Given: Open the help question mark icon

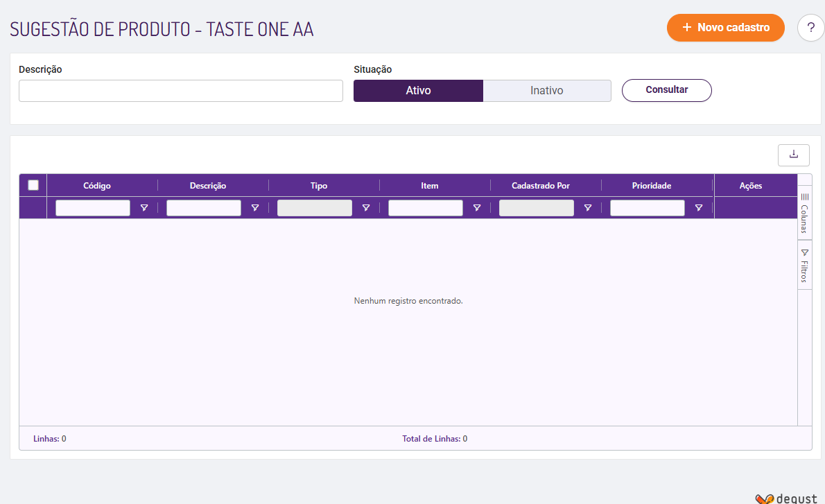Looking at the screenshot, I should click(x=810, y=28).
